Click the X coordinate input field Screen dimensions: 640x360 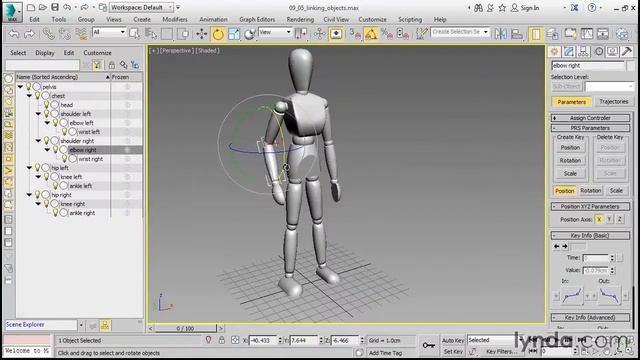pyautogui.click(x=262, y=340)
